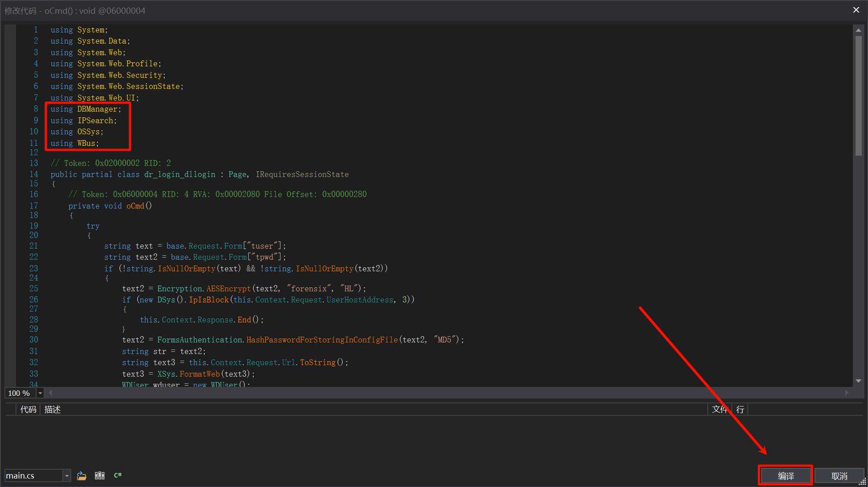Screen dimensions: 868x487
Task: Click inside the 100 % zoom combo box
Action: point(19,393)
